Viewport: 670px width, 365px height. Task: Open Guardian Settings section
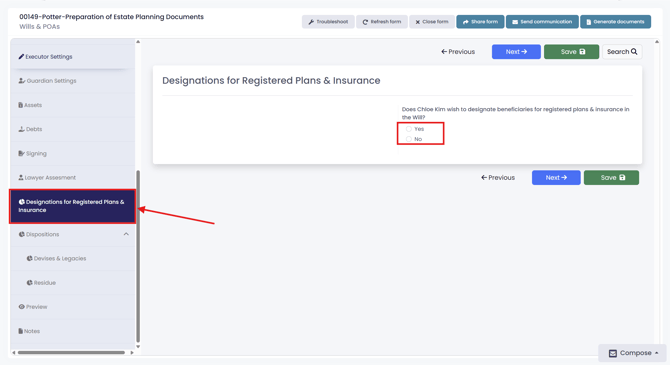[72, 81]
